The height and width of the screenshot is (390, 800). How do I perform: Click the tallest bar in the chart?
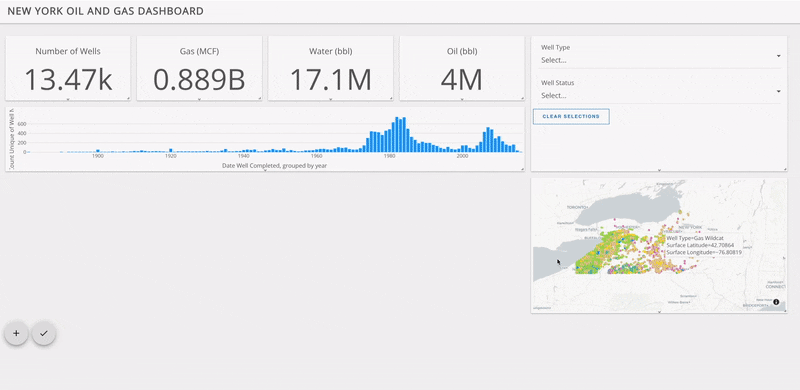pos(397,135)
